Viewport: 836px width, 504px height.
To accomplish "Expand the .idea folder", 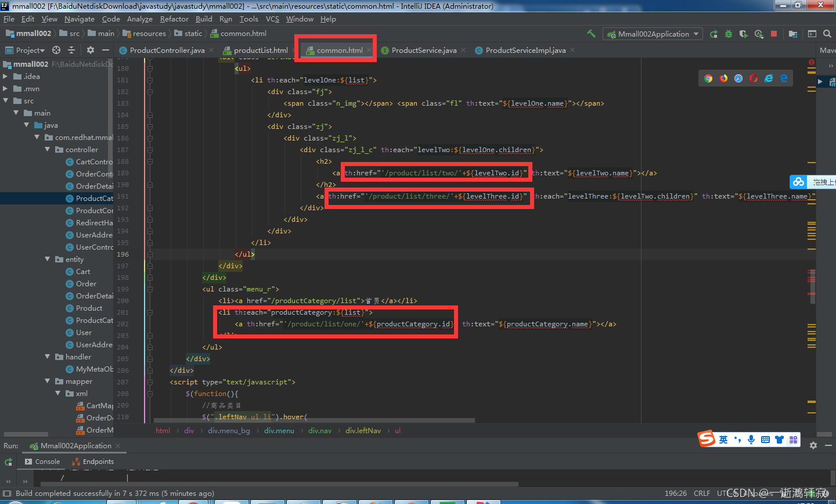I will pos(5,76).
